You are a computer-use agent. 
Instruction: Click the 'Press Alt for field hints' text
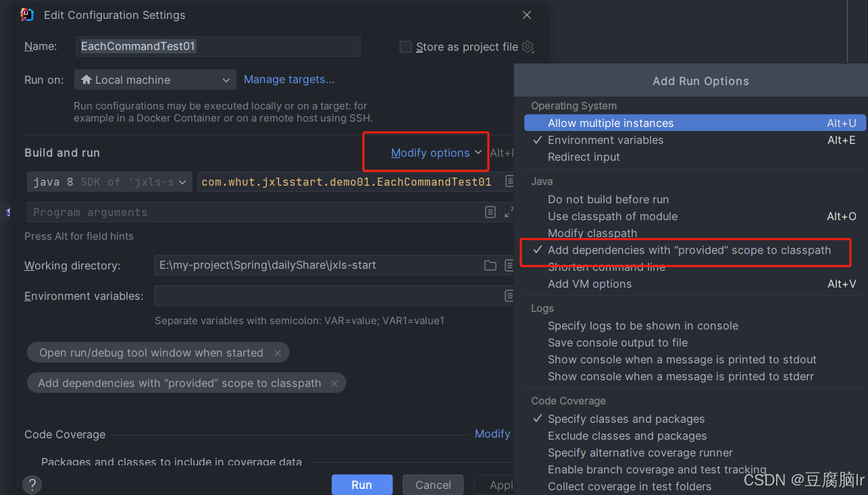click(x=79, y=236)
